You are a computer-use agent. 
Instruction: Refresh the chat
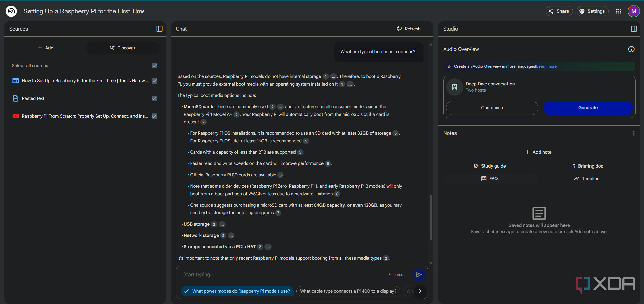tap(409, 29)
